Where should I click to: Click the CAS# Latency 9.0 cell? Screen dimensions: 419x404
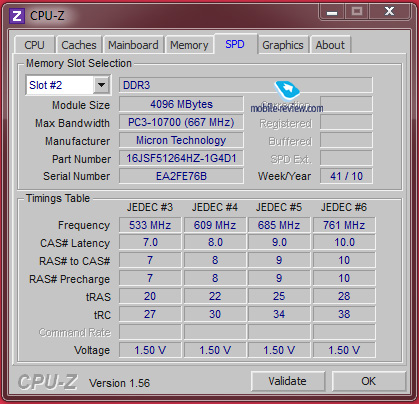click(279, 242)
